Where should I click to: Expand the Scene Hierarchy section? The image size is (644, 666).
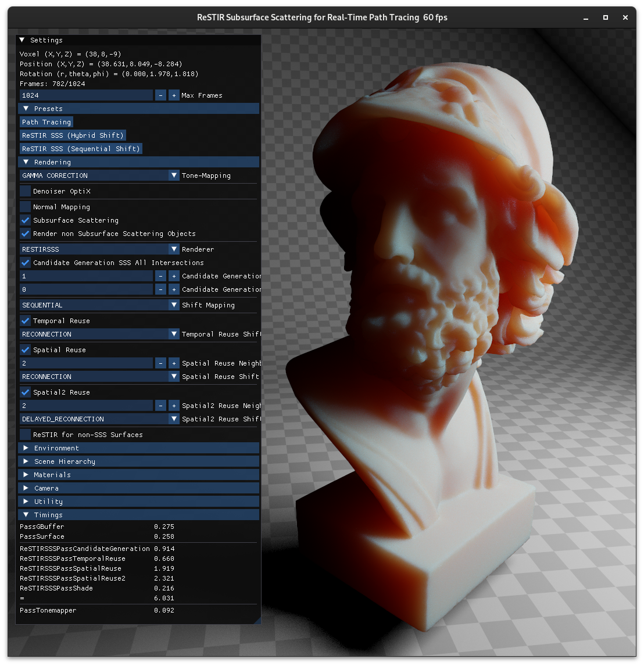coord(138,461)
